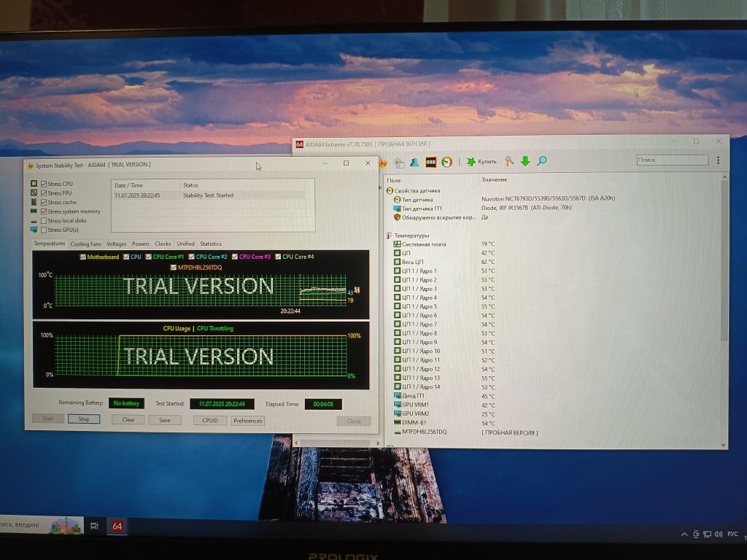This screenshot has width=747, height=560.
Task: Enable the Stress GPU(s) checkbox
Action: (x=43, y=230)
